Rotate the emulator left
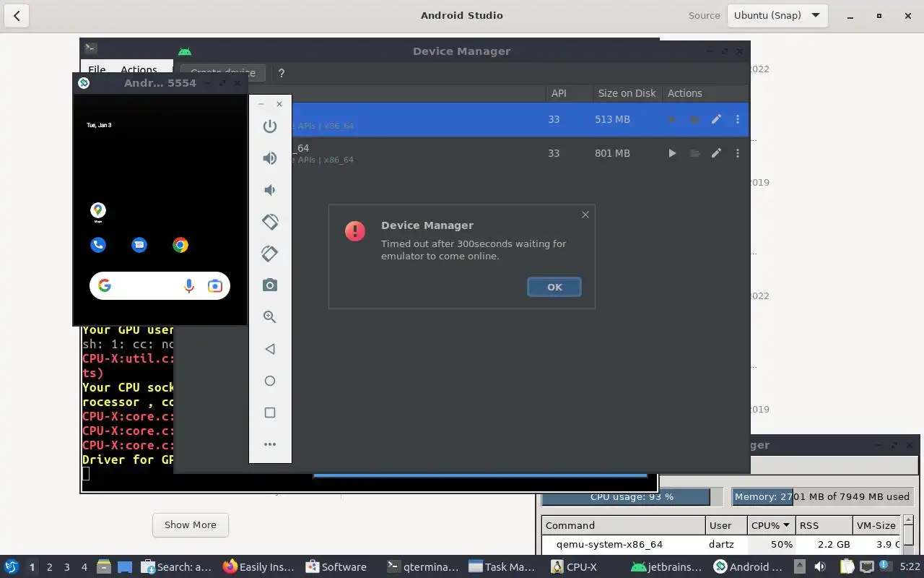924x578 pixels. click(270, 222)
